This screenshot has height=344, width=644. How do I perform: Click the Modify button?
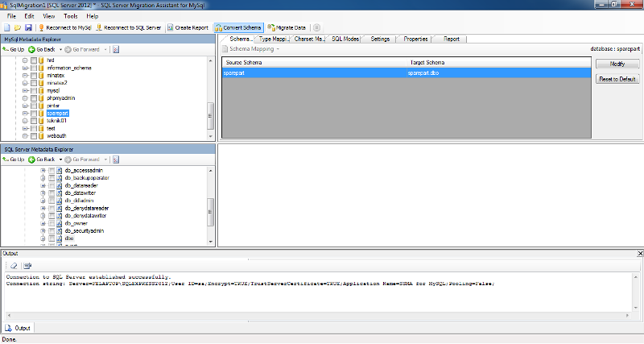(617, 64)
